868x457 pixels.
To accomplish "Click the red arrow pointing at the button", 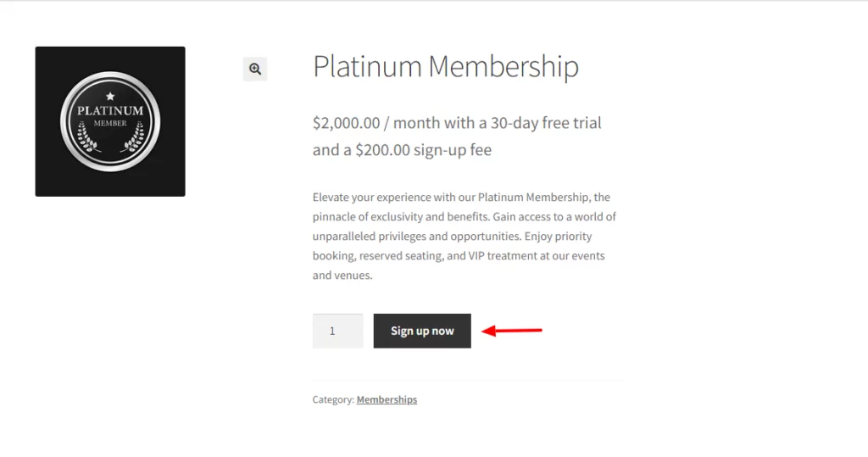I will tap(511, 331).
